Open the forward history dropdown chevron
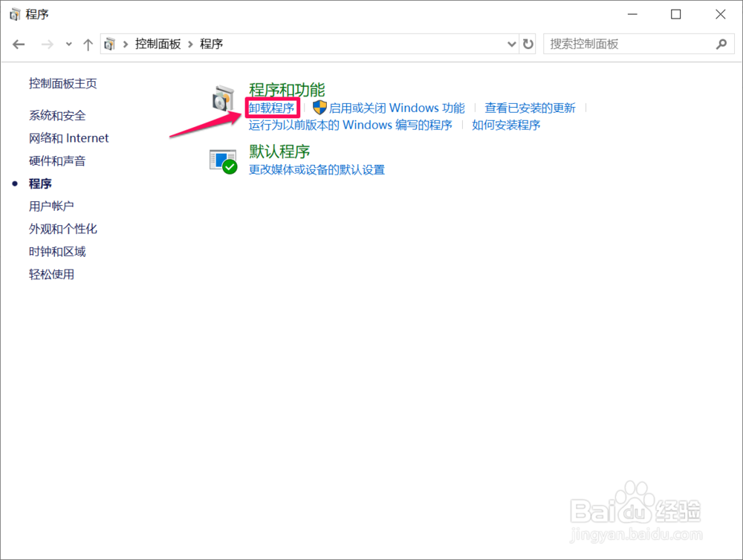Image resolution: width=743 pixels, height=560 pixels. tap(68, 44)
